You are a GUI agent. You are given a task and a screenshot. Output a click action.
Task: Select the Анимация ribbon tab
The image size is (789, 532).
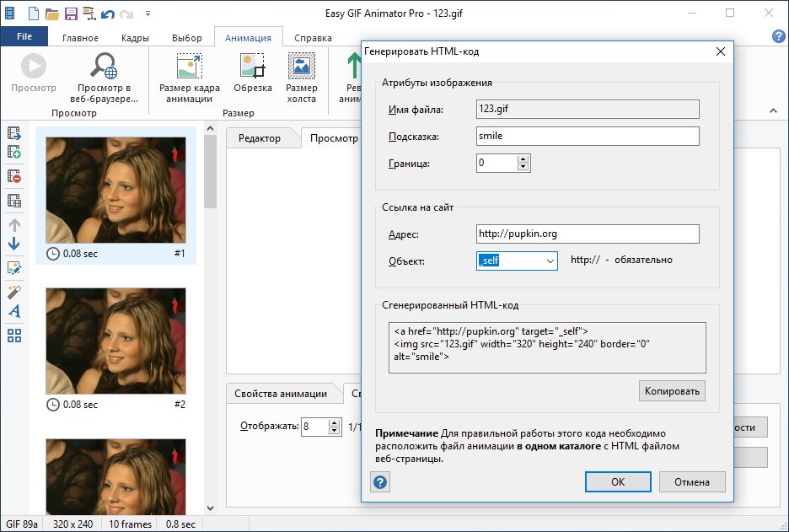tap(248, 38)
